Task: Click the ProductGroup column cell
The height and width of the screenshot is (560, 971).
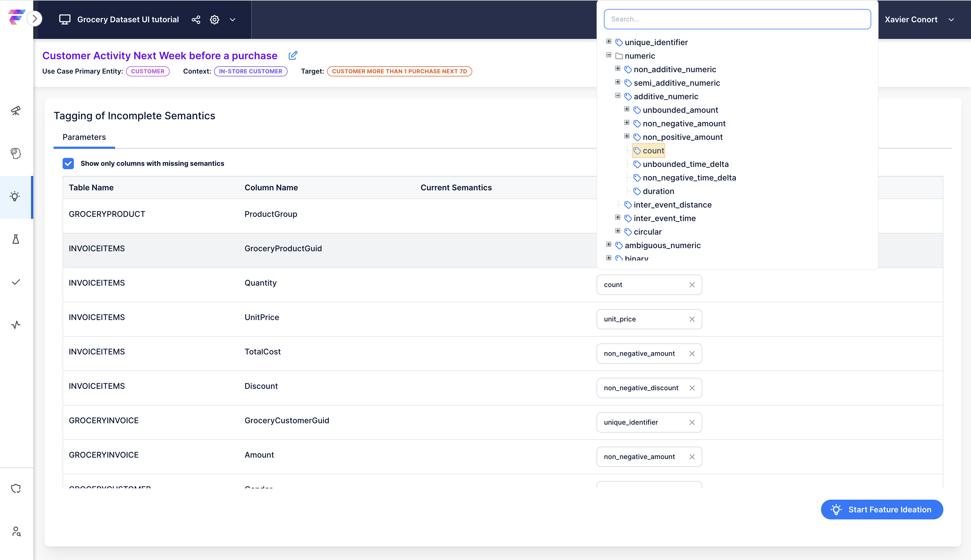Action: click(x=271, y=214)
